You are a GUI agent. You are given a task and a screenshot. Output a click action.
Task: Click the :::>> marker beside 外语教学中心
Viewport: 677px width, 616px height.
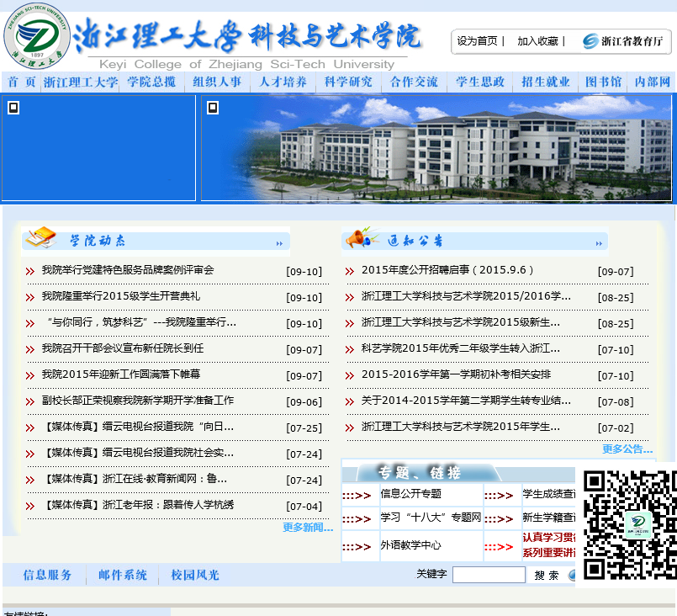point(357,547)
